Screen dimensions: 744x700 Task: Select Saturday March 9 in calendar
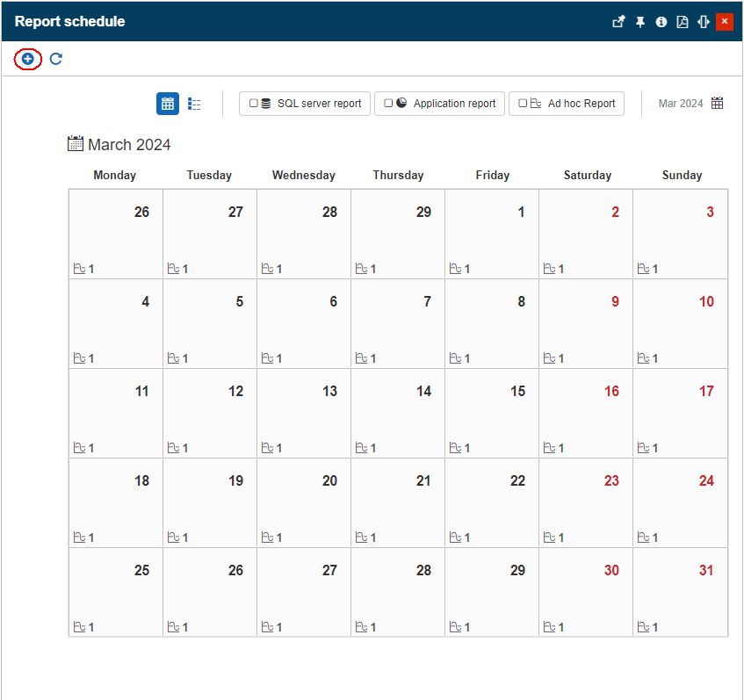(x=586, y=323)
